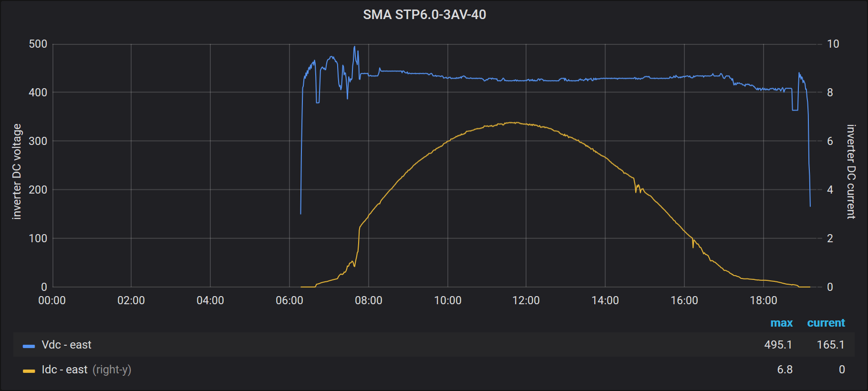Click the 500 voltage axis tick
This screenshot has width=868, height=391.
tap(38, 44)
